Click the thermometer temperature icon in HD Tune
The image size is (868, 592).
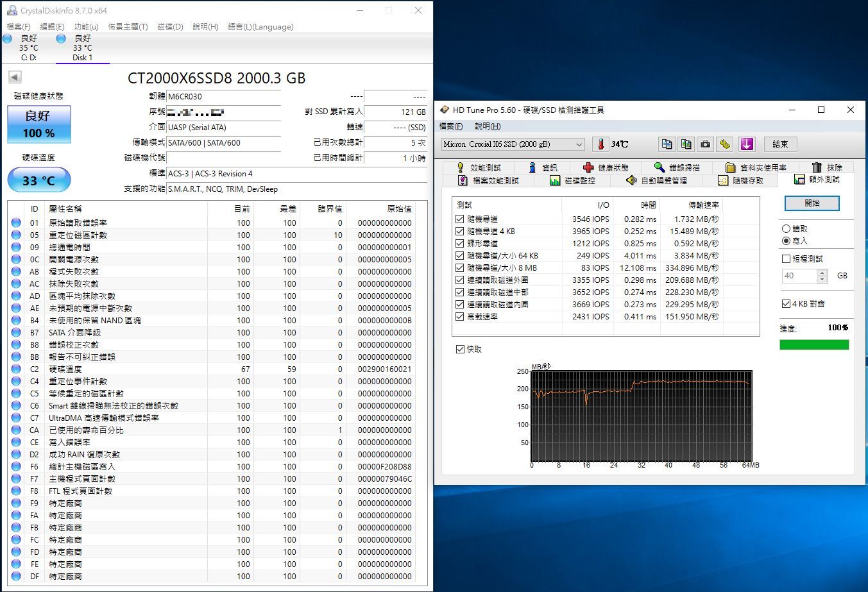click(x=600, y=144)
